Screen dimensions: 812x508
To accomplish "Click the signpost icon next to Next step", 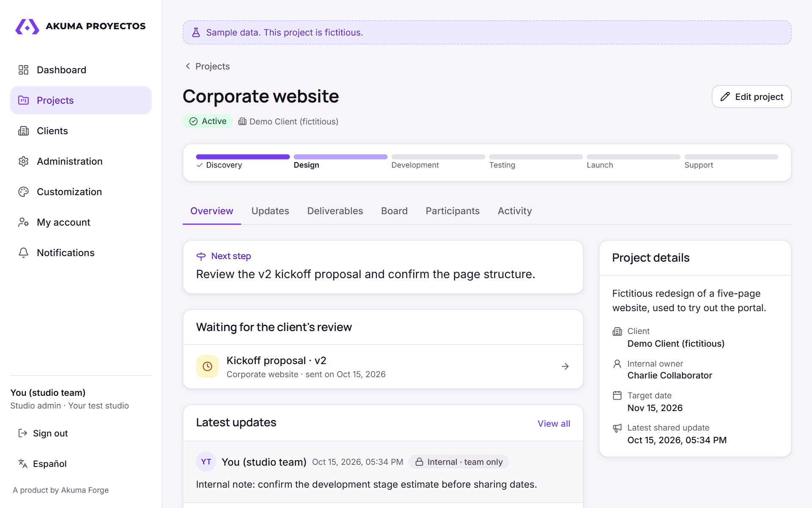I will click(201, 256).
